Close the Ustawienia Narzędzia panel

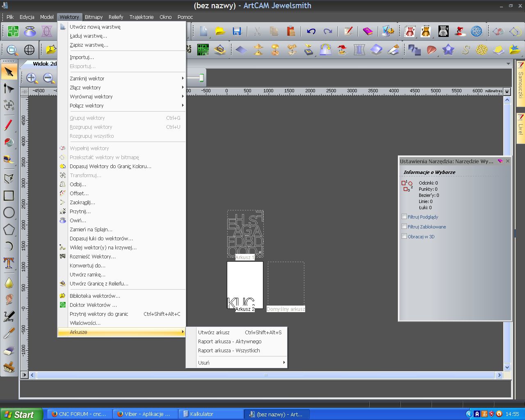[x=508, y=161]
